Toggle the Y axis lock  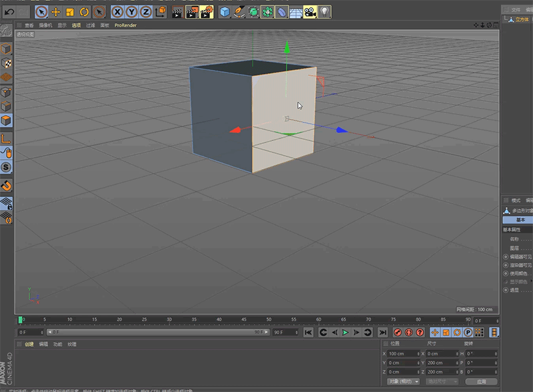[x=131, y=11]
